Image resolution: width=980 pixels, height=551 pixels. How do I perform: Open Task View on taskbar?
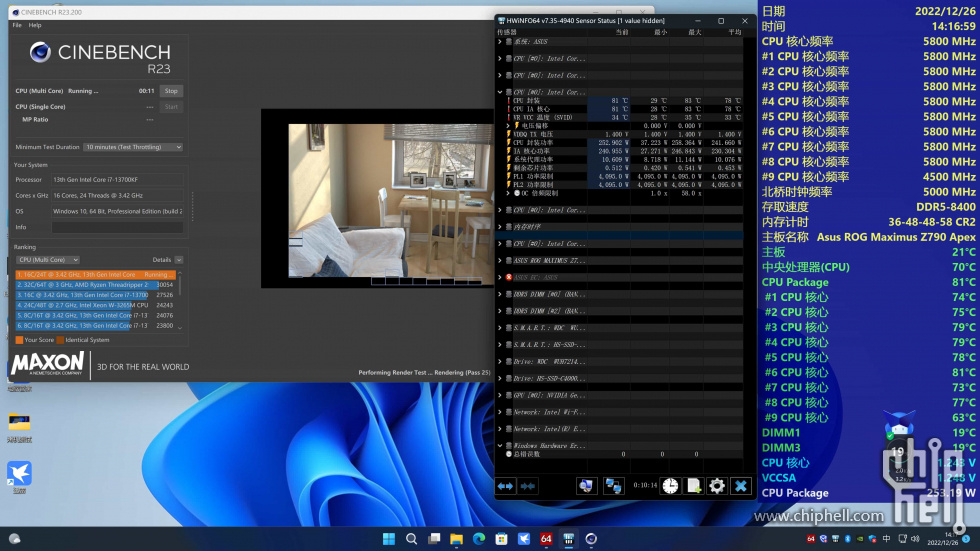434,539
